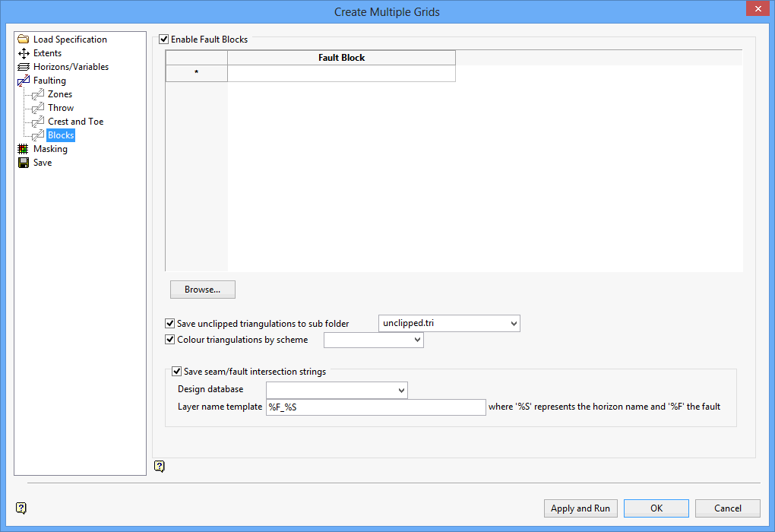Click the Extents move-arrows icon
Viewport: 775px width, 532px height.
coord(22,52)
